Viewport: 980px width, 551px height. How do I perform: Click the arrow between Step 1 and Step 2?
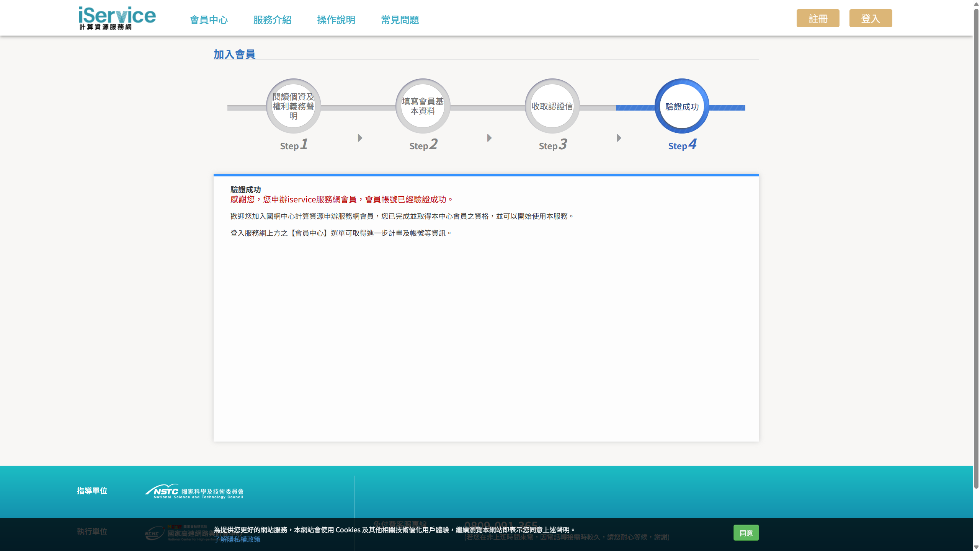point(360,138)
